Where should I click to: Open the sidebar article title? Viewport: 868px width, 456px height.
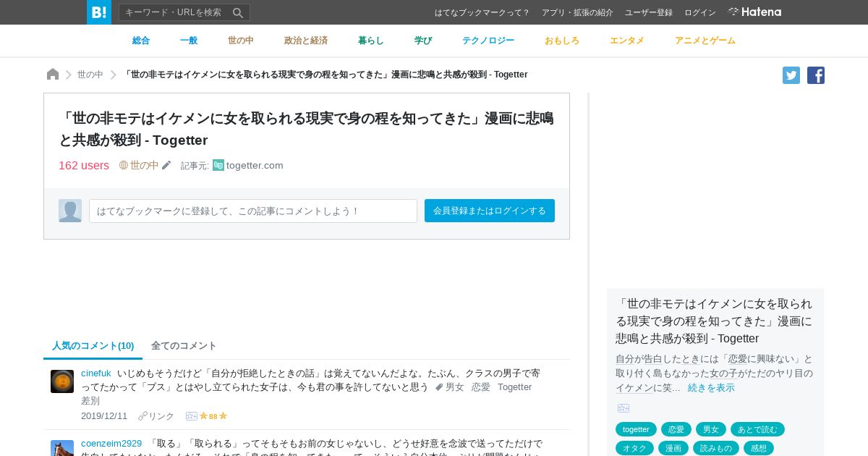coord(714,321)
